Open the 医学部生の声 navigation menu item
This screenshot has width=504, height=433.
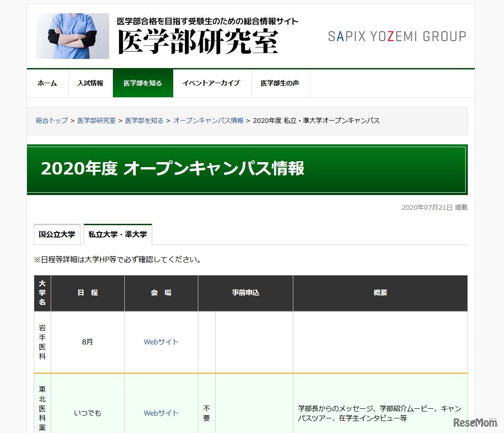click(281, 83)
